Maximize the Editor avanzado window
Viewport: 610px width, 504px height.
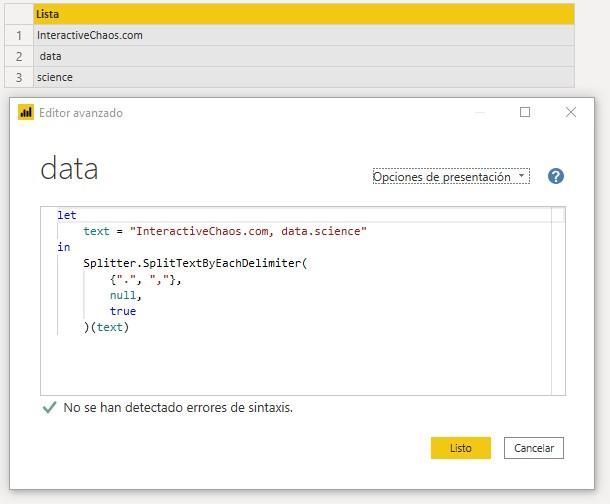525,113
